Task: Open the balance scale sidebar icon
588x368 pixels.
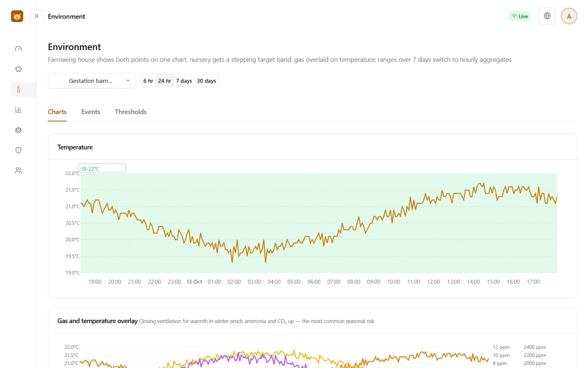Action: [18, 130]
